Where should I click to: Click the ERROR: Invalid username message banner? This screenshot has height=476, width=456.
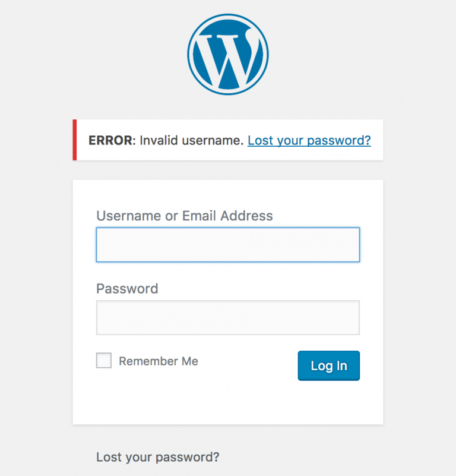coord(178,140)
